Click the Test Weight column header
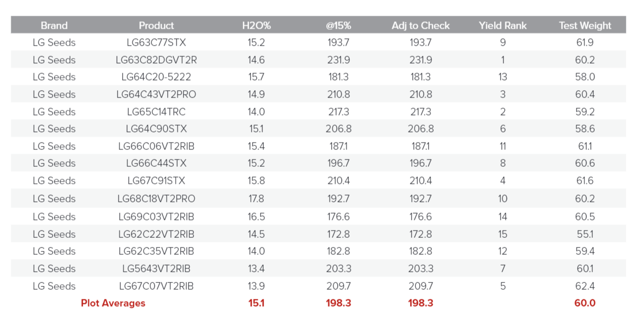 tap(585, 25)
